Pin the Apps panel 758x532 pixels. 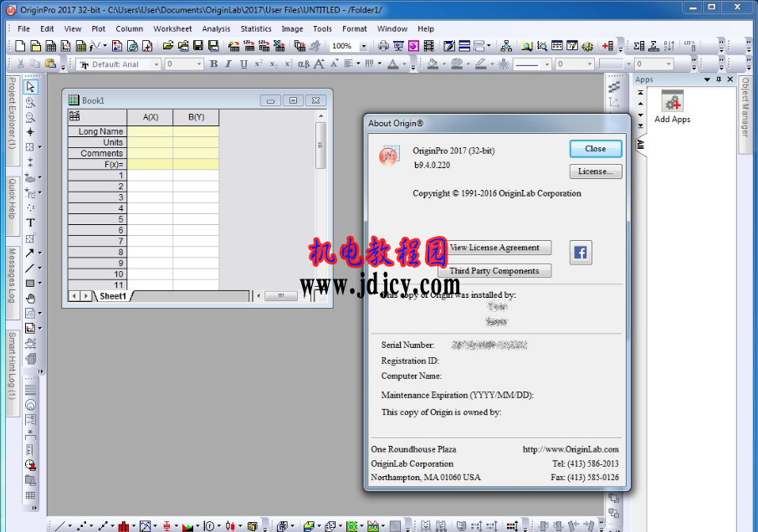[x=719, y=79]
